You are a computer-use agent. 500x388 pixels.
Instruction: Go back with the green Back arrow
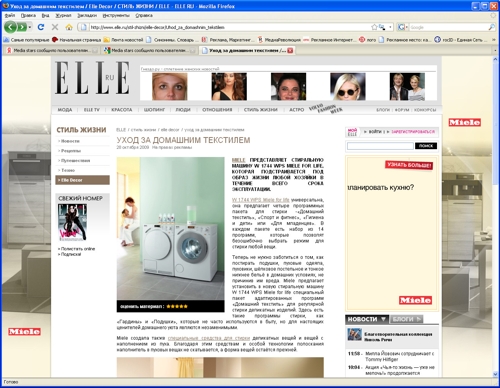[10, 27]
